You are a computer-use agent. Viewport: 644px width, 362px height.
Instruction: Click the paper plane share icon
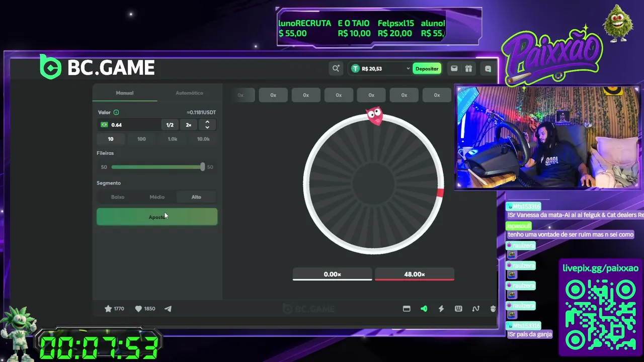click(x=168, y=309)
